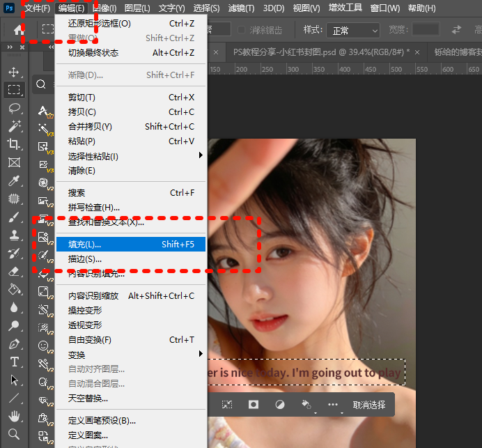Select the Eyedropper tool
The height and width of the screenshot is (448, 482).
[x=14, y=180]
